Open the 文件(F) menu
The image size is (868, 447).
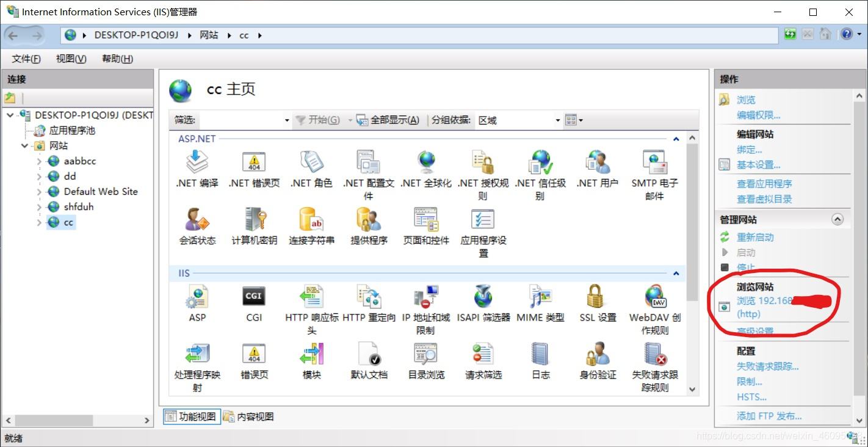click(26, 59)
